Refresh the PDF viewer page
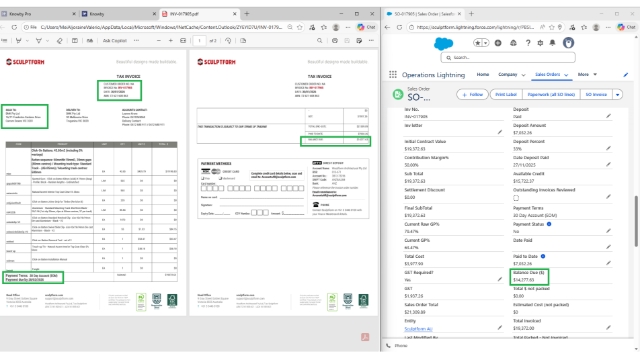This screenshot has height=360, width=640. (14, 27)
